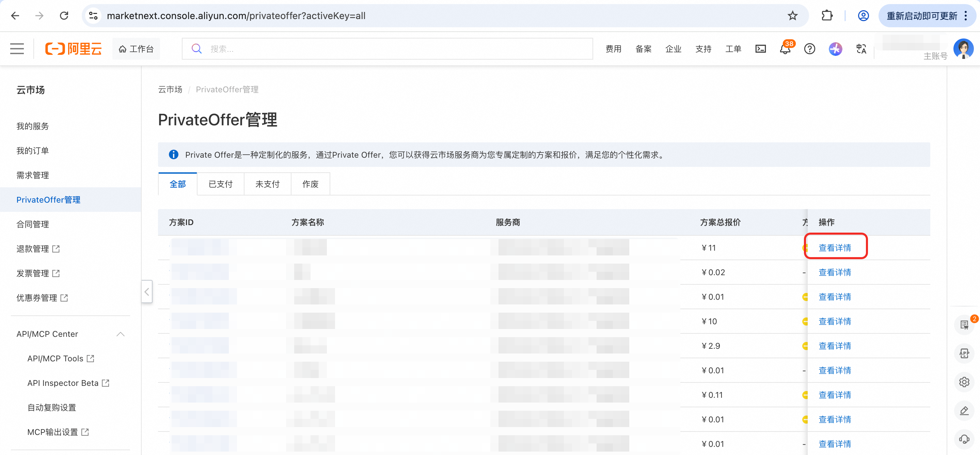Viewport: 980px width, 455px height.
Task: Open 合同管理 in the sidebar
Action: pos(33,224)
